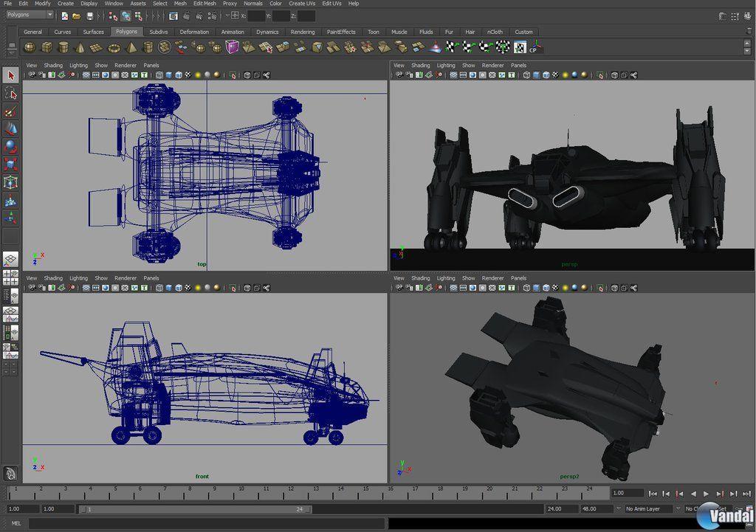Click the polygon torus shelf icon

[x=114, y=47]
